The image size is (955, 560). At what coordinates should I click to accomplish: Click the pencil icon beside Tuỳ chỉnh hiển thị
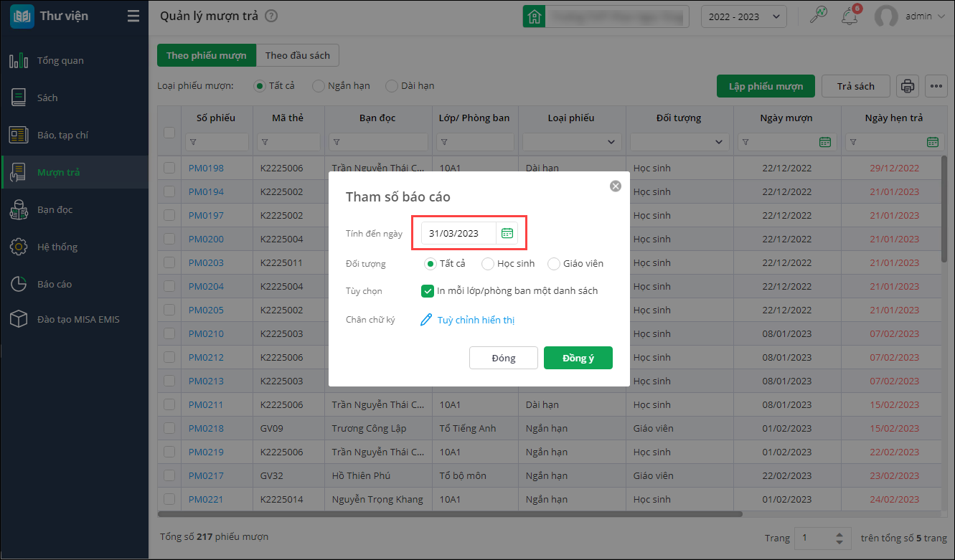426,320
